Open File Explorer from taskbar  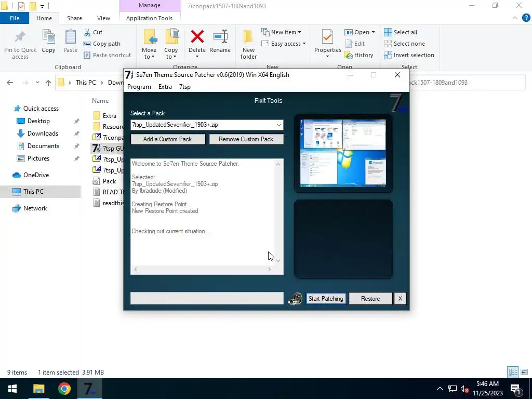pos(38,389)
